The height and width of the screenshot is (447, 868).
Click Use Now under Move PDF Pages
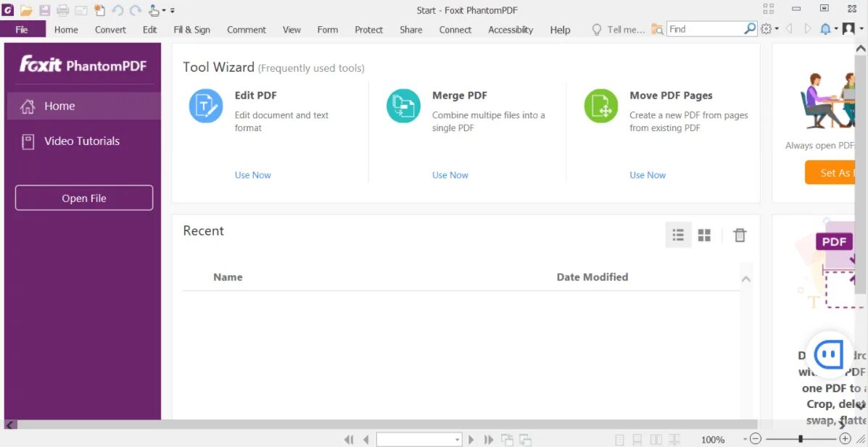(647, 175)
